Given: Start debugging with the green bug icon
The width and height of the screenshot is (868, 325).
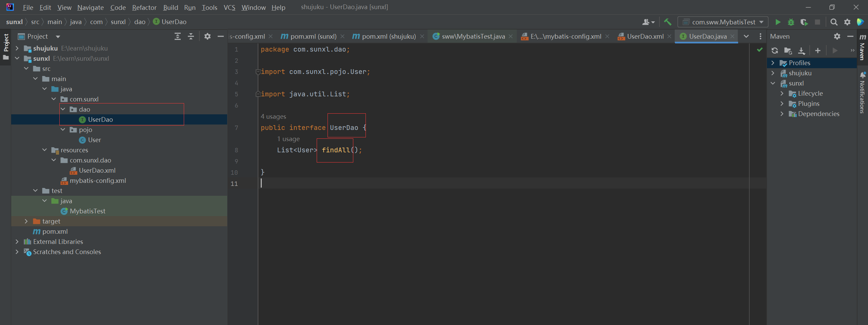Looking at the screenshot, I should coord(791,22).
